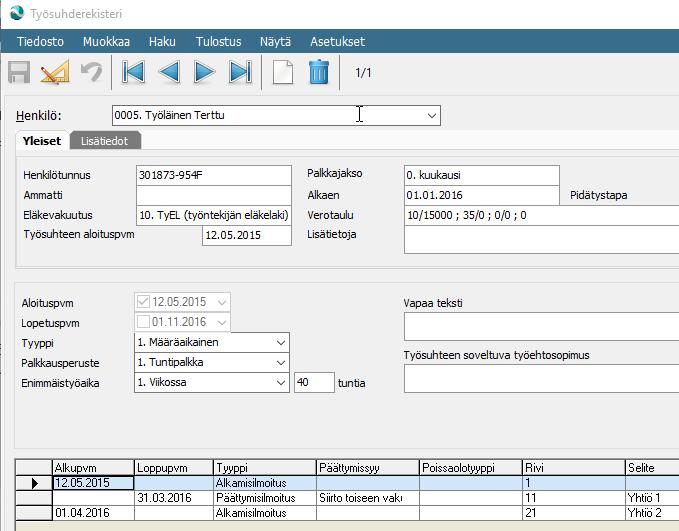Click the Verotaulu values field
The height and width of the screenshot is (531, 679).
pos(541,215)
